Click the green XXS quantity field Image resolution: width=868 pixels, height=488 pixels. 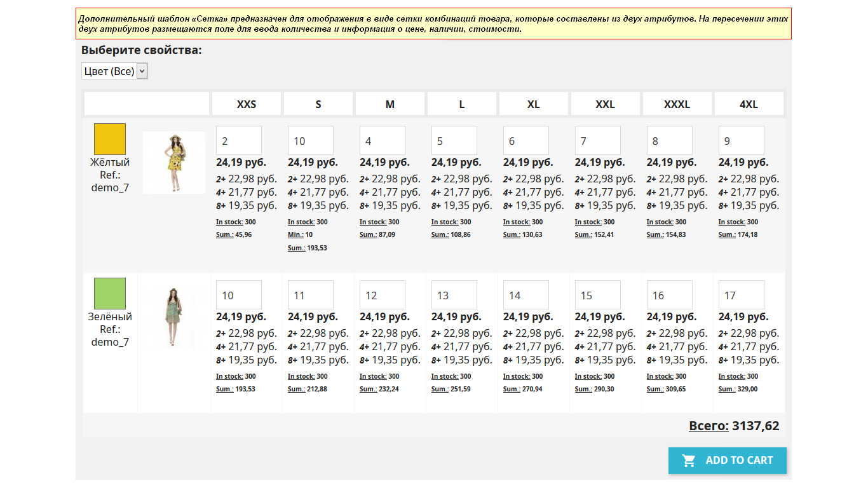click(x=239, y=295)
